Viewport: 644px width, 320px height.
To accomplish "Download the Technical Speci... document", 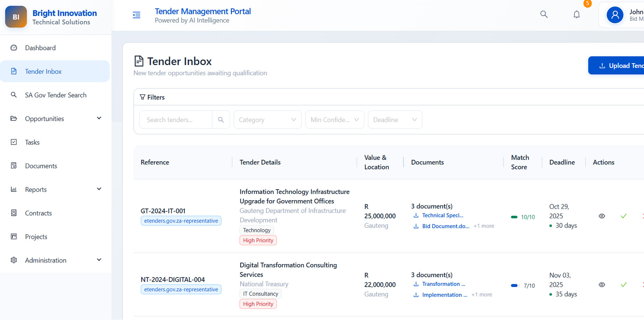I will pos(442,216).
